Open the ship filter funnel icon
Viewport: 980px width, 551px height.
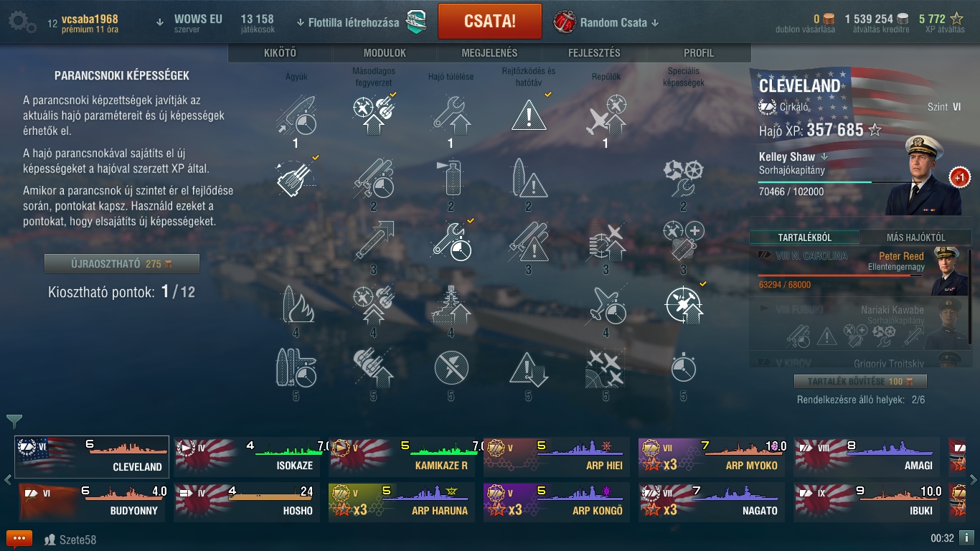tap(14, 421)
